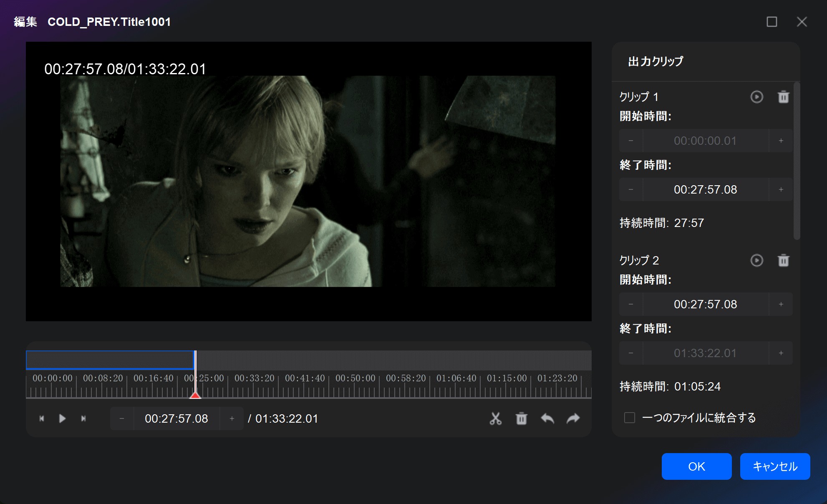This screenshot has width=827, height=504.
Task: Confirm edits with the OK button
Action: [x=697, y=466]
